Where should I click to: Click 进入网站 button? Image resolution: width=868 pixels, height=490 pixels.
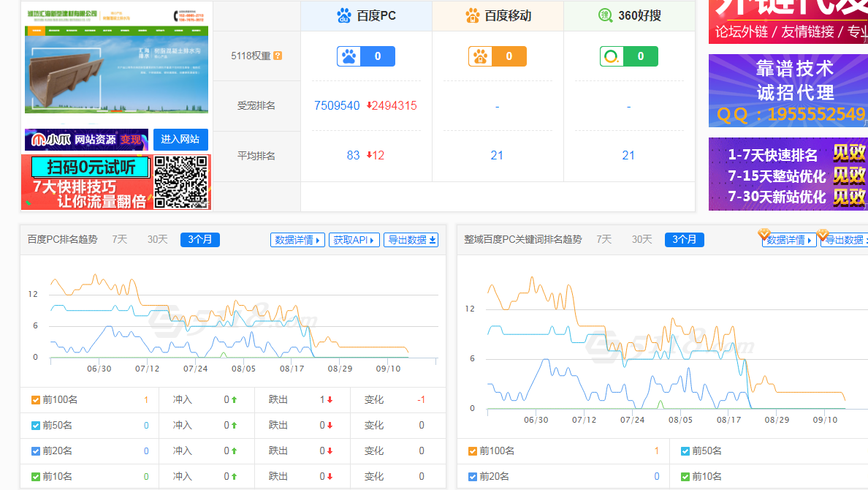[180, 139]
